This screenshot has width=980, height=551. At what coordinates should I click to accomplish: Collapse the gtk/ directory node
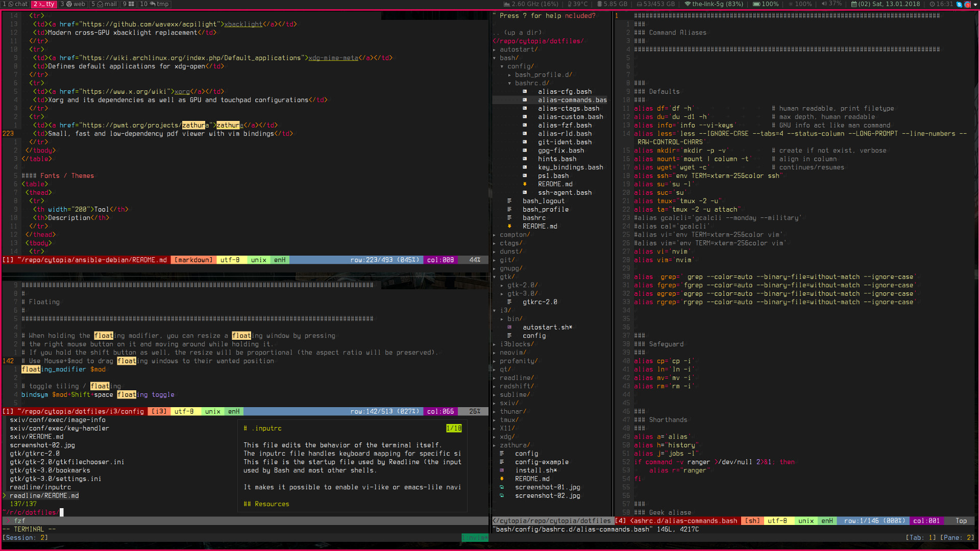pos(495,277)
